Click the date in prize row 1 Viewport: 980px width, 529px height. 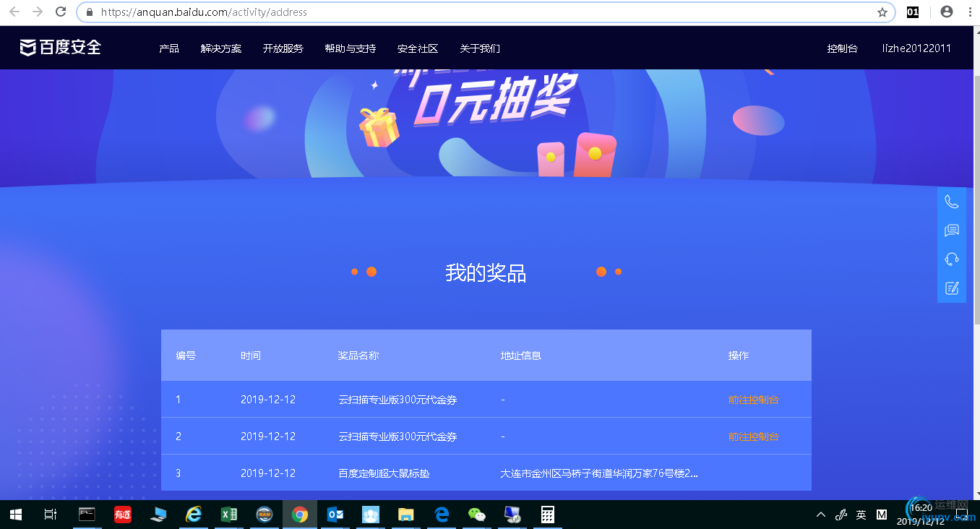click(x=268, y=400)
